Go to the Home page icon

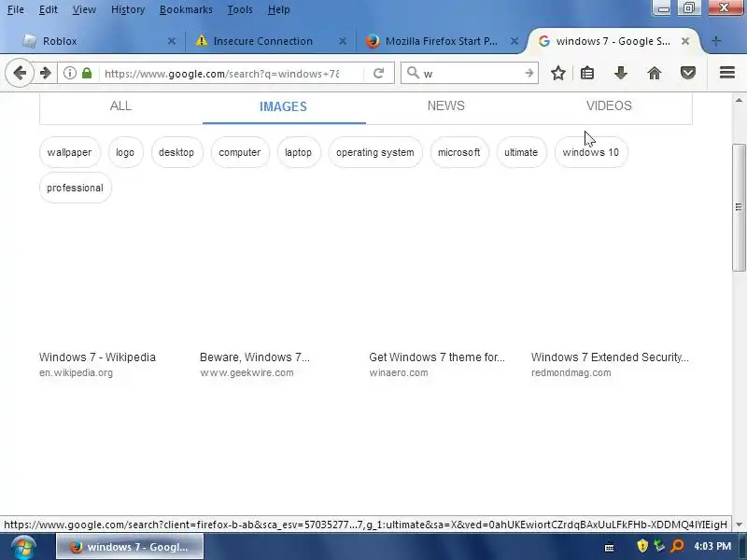[655, 73]
